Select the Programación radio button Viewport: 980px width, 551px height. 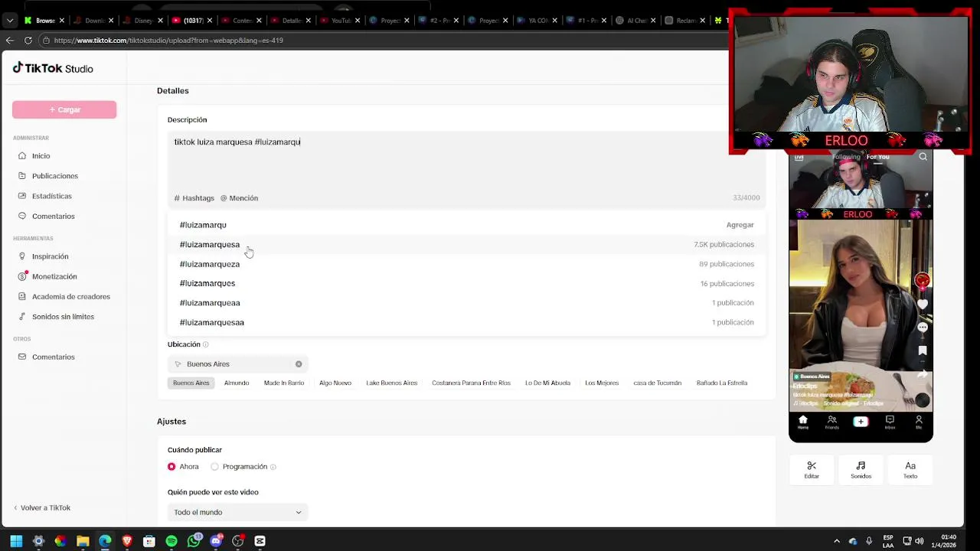click(214, 467)
